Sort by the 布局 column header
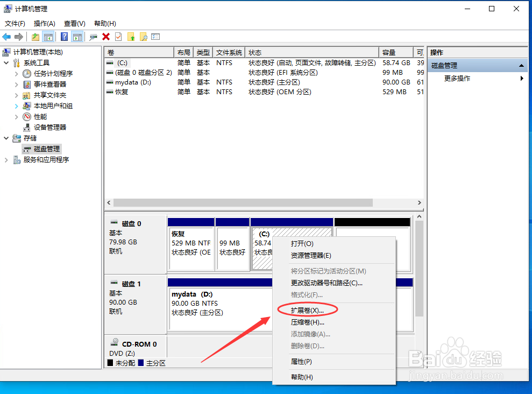Viewport: 532px width, 394px height. click(183, 53)
